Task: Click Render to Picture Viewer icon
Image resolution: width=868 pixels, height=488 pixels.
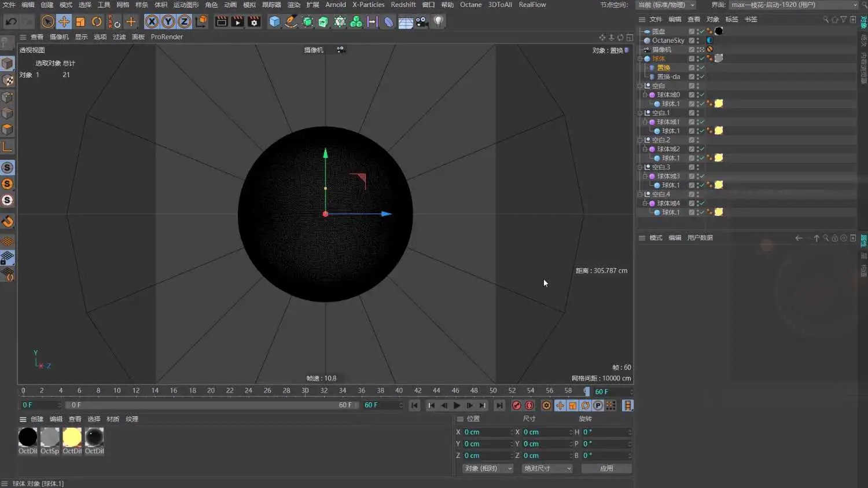Action: pyautogui.click(x=237, y=22)
